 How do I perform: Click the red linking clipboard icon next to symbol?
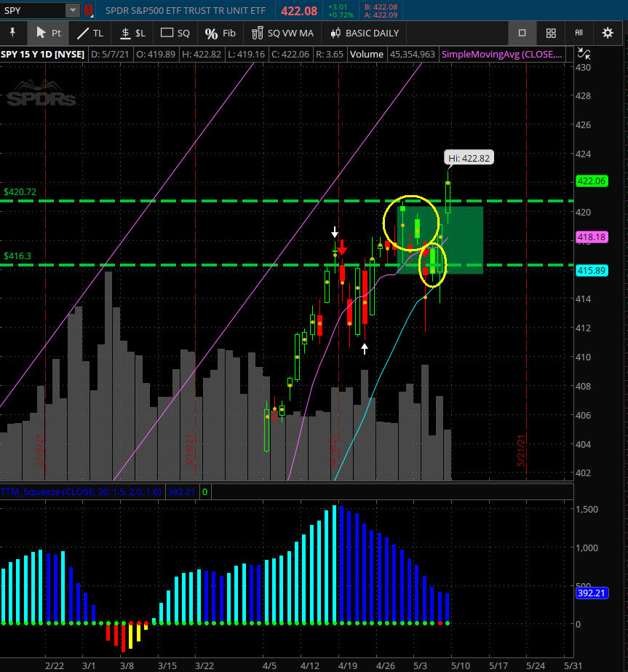click(89, 11)
